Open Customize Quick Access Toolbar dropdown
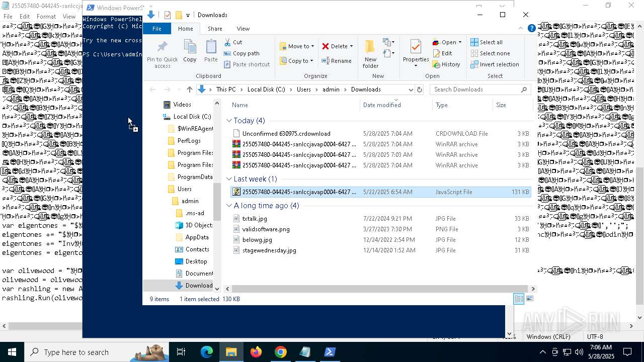This screenshot has height=362, width=644. (188, 15)
